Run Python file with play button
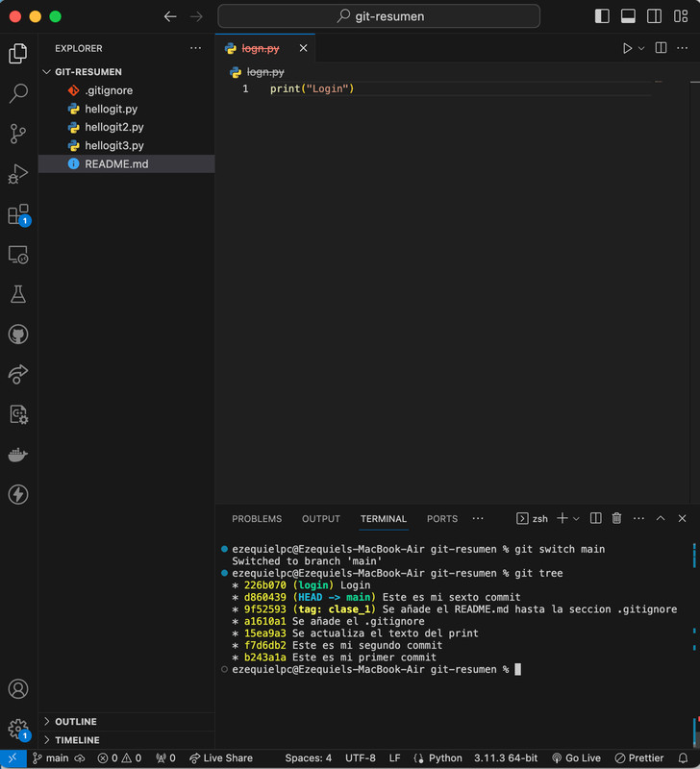700x769 pixels. click(x=627, y=48)
